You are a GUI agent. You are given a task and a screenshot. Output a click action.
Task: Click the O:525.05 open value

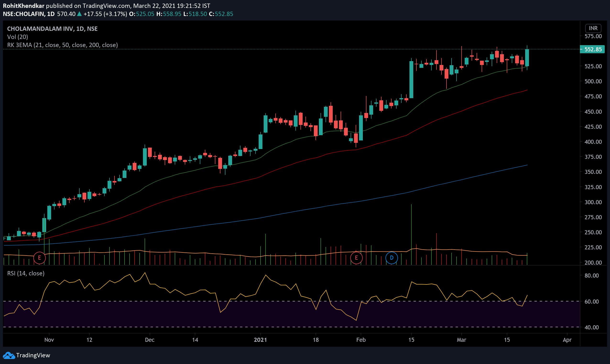coord(142,14)
